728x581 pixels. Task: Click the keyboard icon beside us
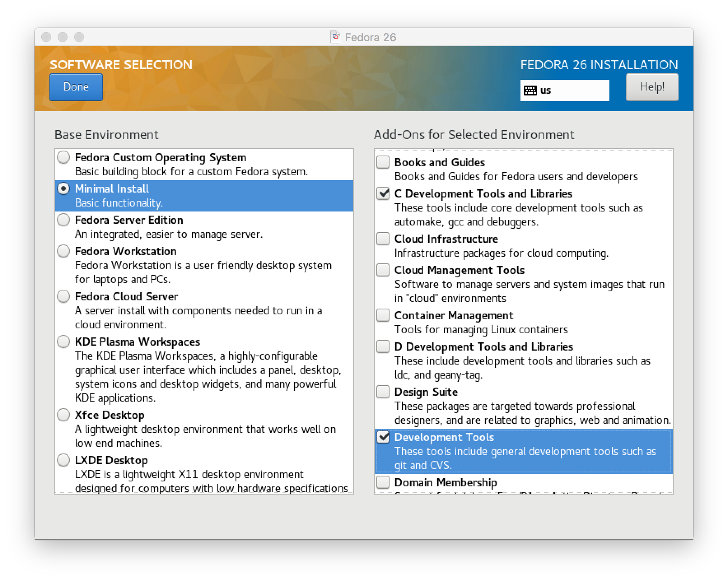tap(530, 91)
